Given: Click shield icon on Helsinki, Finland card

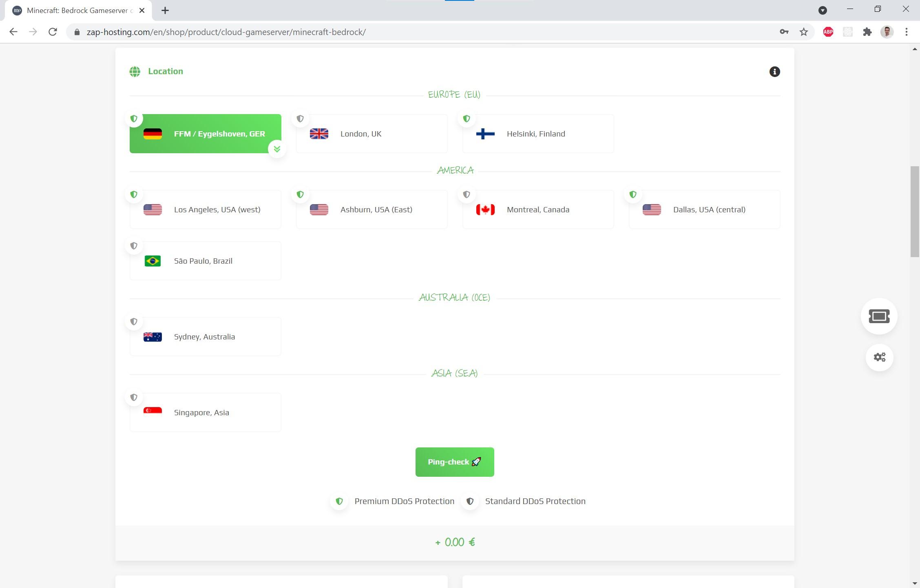Looking at the screenshot, I should click(x=467, y=119).
